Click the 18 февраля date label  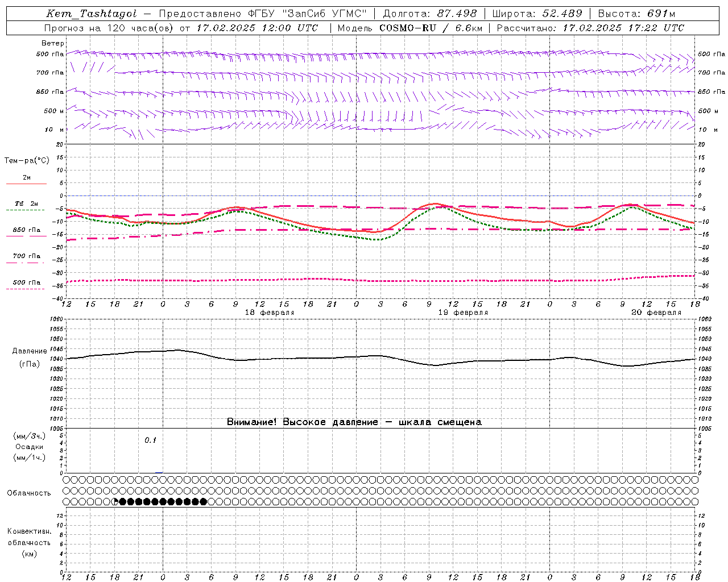click(x=270, y=313)
